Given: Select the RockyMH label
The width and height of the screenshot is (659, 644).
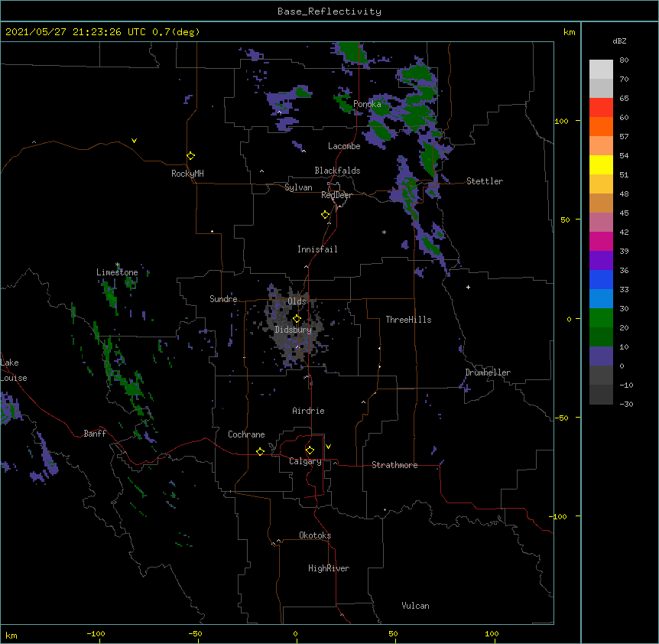Looking at the screenshot, I should click(x=187, y=174).
